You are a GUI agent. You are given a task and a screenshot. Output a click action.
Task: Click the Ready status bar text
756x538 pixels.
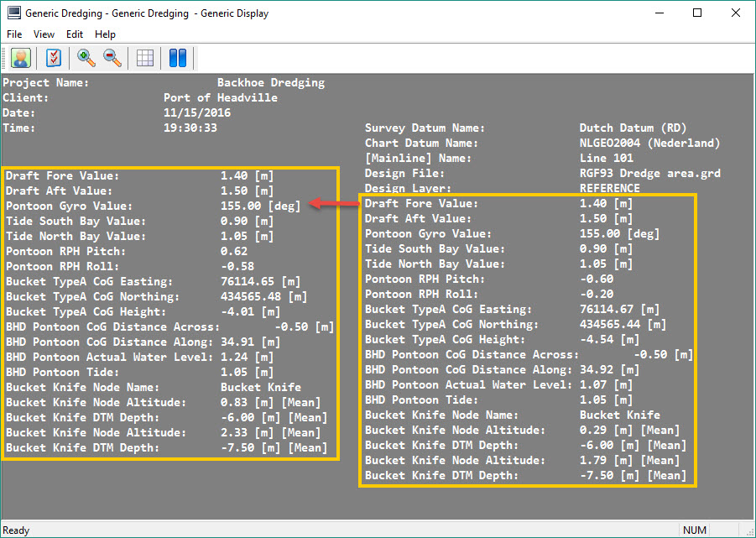click(x=17, y=530)
